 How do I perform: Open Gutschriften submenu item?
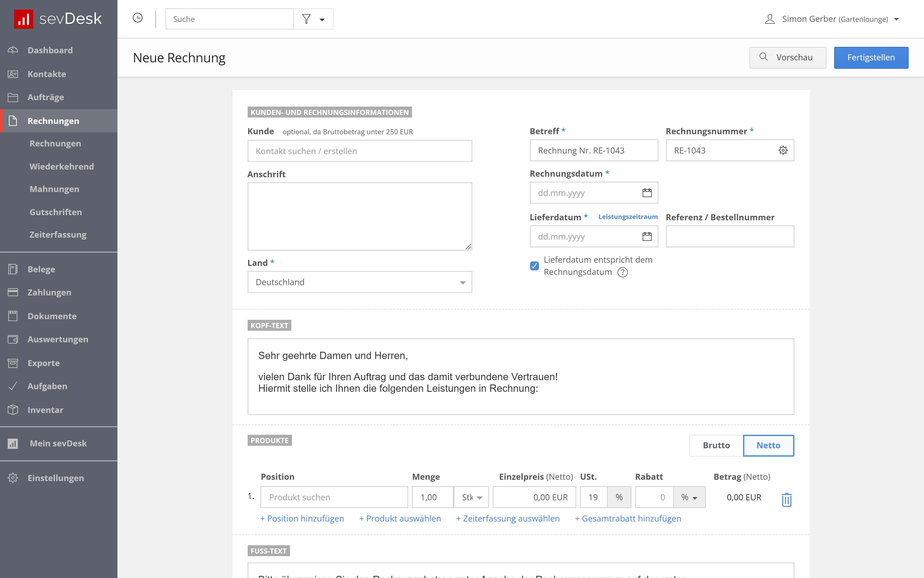tap(56, 212)
